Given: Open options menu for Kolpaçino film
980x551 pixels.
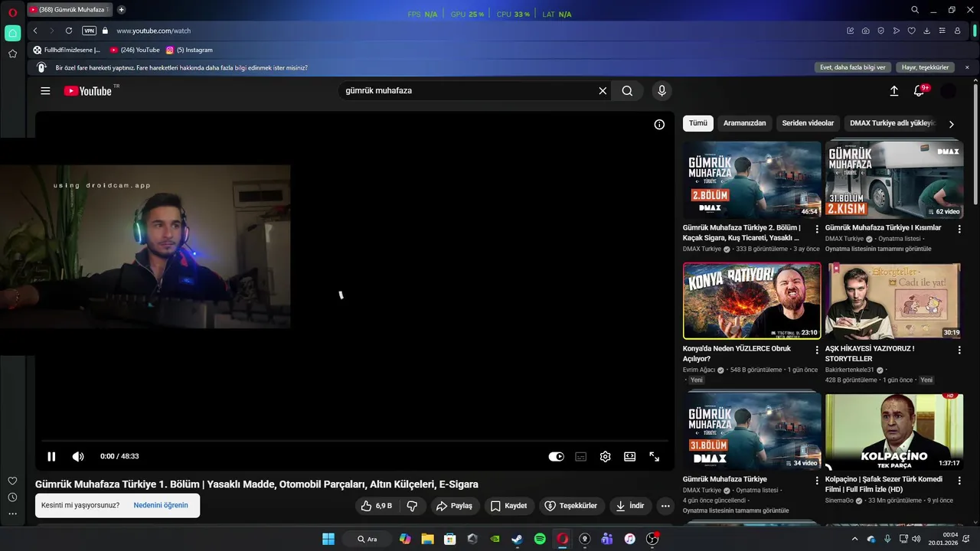Looking at the screenshot, I should pyautogui.click(x=959, y=481).
